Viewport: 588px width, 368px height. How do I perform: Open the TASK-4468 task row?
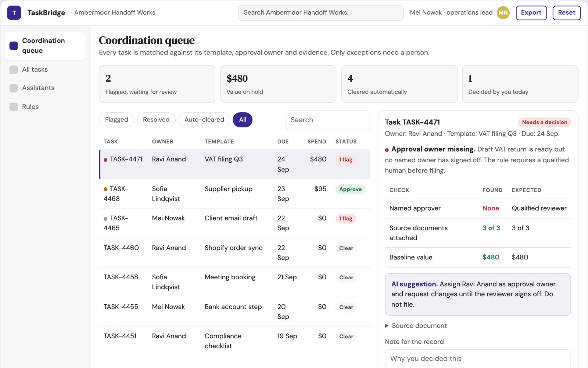tap(234, 194)
